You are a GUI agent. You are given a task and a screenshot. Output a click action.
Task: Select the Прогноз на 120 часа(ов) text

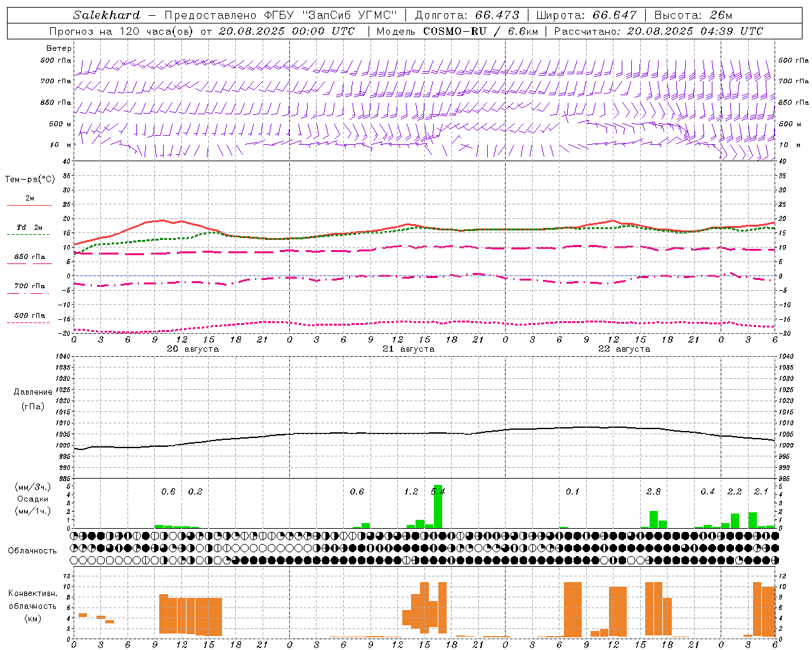point(122,31)
